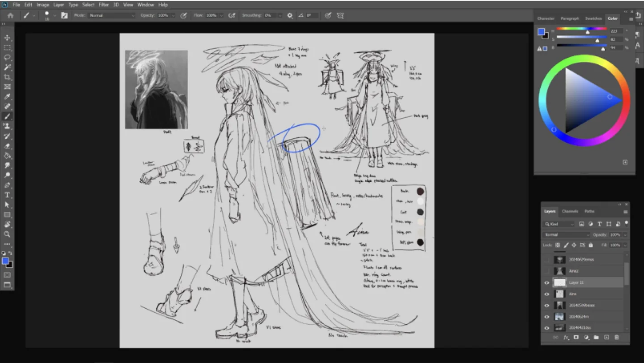Open the extra tools ellipsis menu
Image resolution: width=644 pixels, height=363 pixels.
(x=7, y=244)
